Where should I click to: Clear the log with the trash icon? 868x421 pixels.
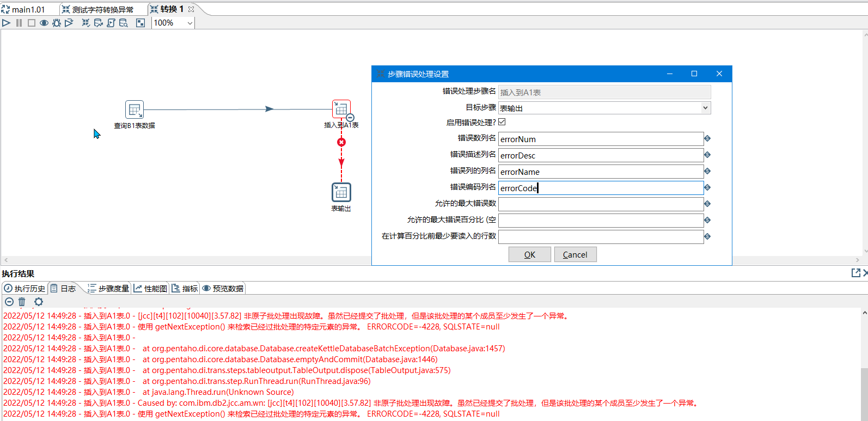(x=22, y=302)
